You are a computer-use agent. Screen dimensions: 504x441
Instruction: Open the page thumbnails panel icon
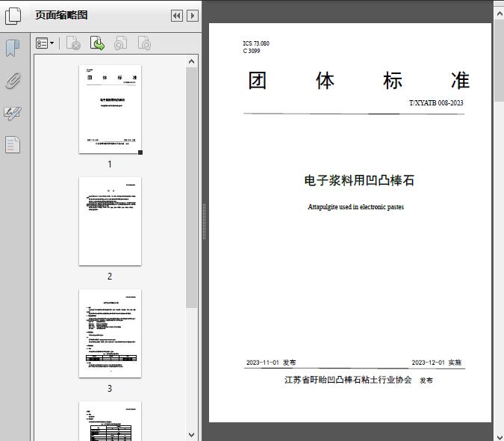tap(13, 16)
